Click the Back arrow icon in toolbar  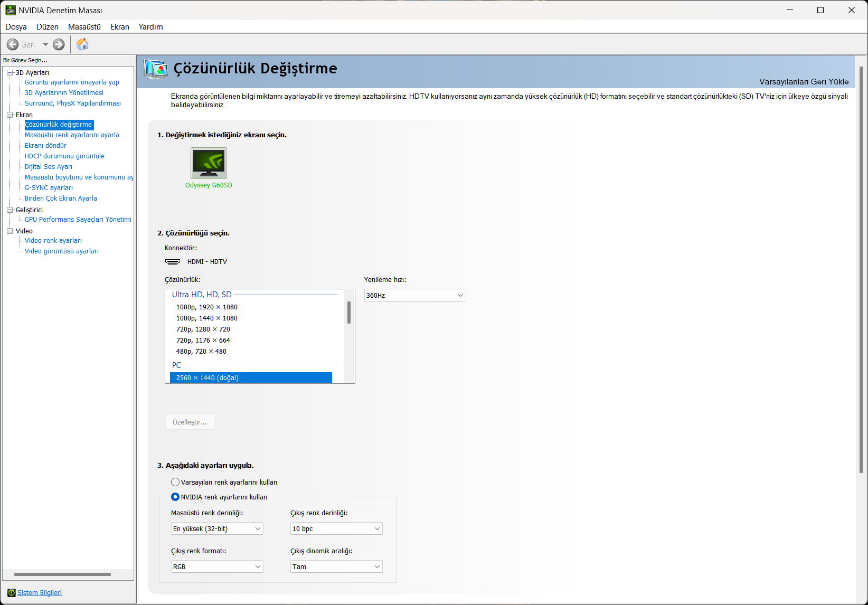pos(13,45)
